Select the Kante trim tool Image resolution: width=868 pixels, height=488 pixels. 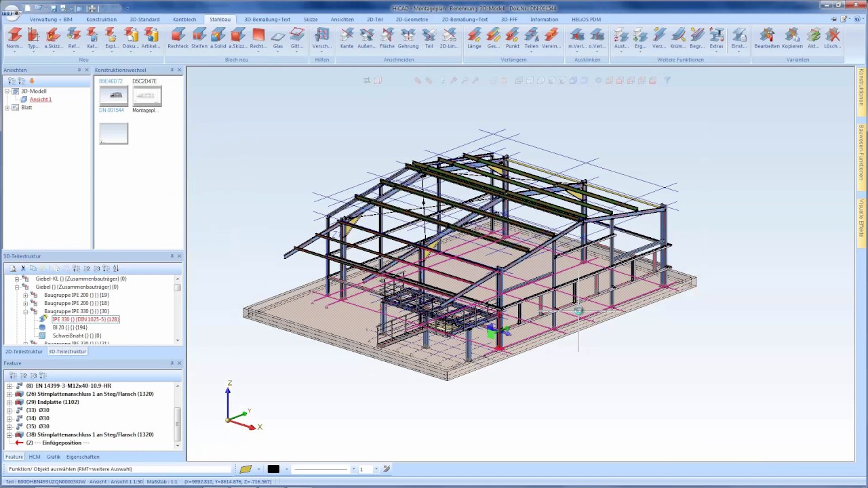coord(347,38)
